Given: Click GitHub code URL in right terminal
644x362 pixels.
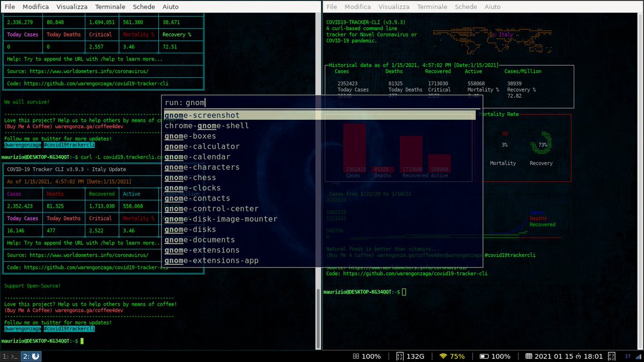Looking at the screenshot, I should tap(415, 274).
